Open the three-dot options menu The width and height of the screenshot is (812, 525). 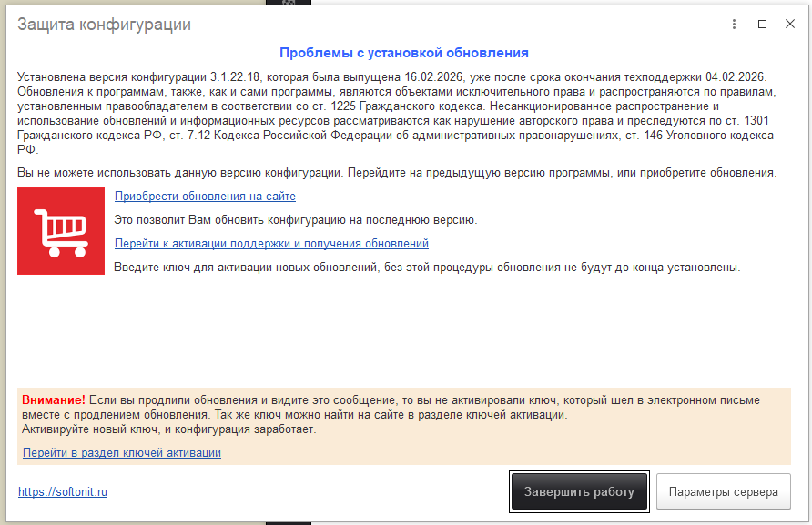734,25
